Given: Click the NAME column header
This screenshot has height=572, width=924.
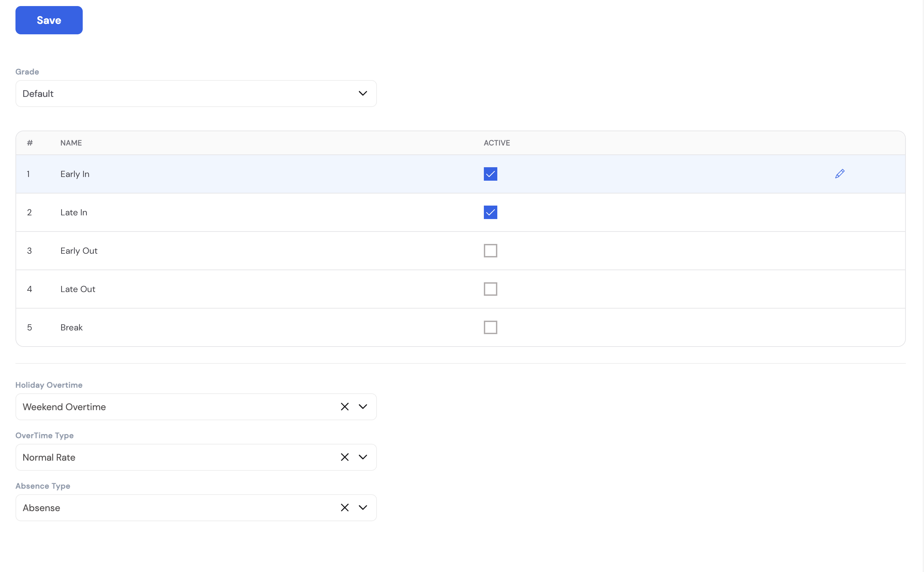Looking at the screenshot, I should [x=71, y=143].
